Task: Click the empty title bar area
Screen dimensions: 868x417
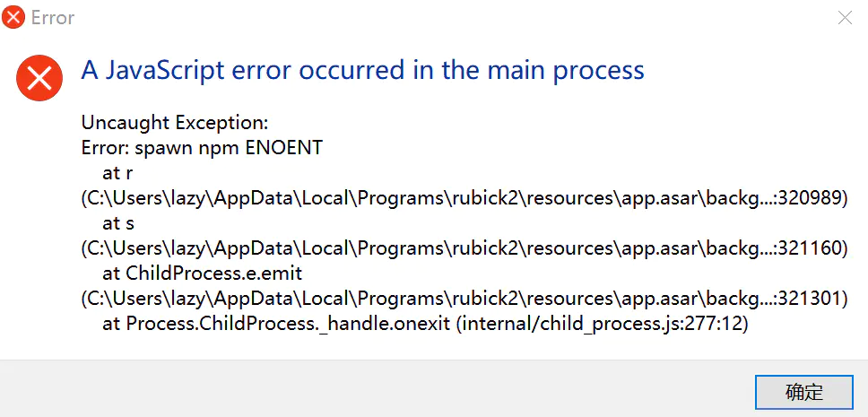Action: (448, 18)
